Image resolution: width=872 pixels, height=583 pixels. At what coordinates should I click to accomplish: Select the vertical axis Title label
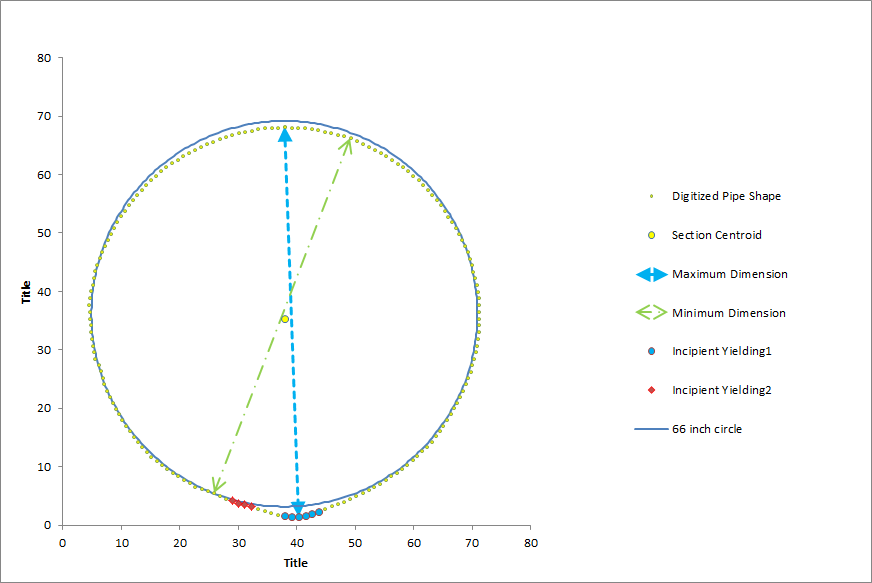pos(26,292)
